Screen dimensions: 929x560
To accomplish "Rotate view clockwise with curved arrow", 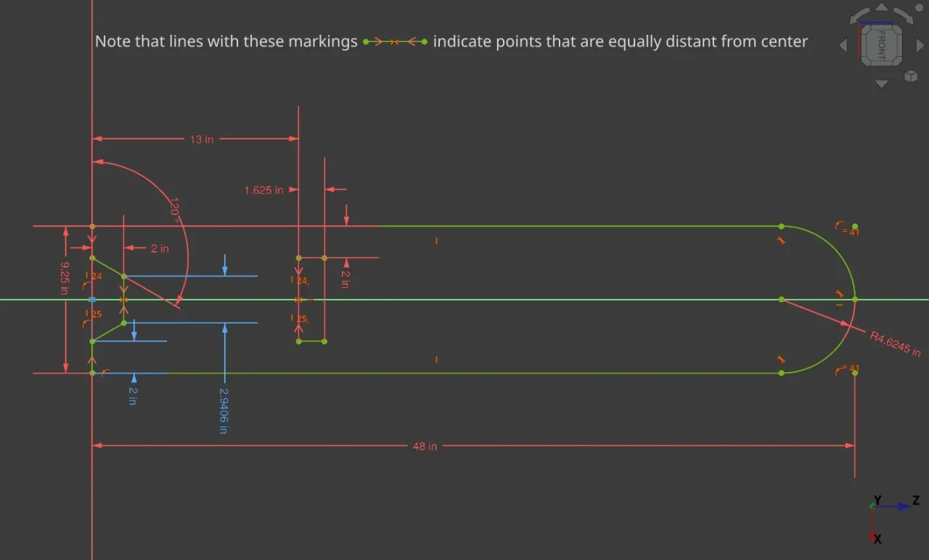I will 906,16.
